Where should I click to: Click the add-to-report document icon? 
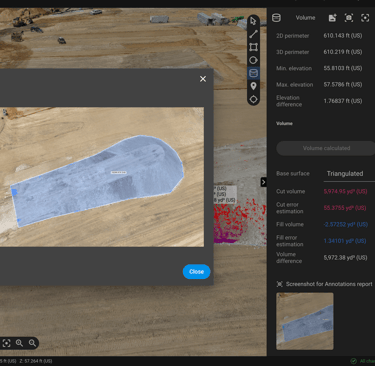pyautogui.click(x=332, y=18)
